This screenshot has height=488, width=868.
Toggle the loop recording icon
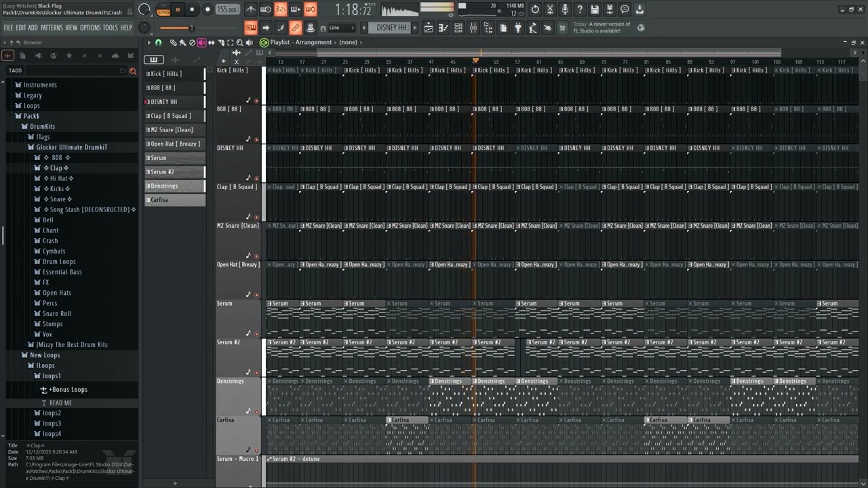click(311, 9)
